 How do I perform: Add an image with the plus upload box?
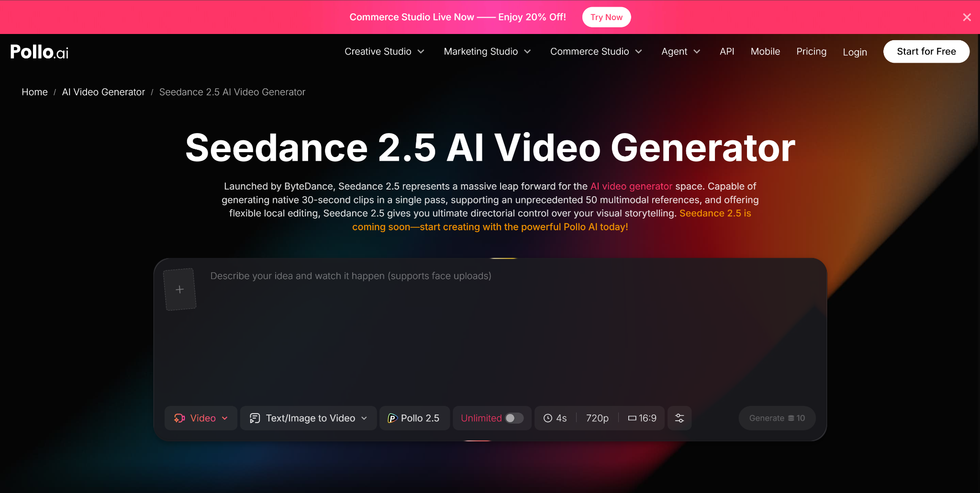180,289
